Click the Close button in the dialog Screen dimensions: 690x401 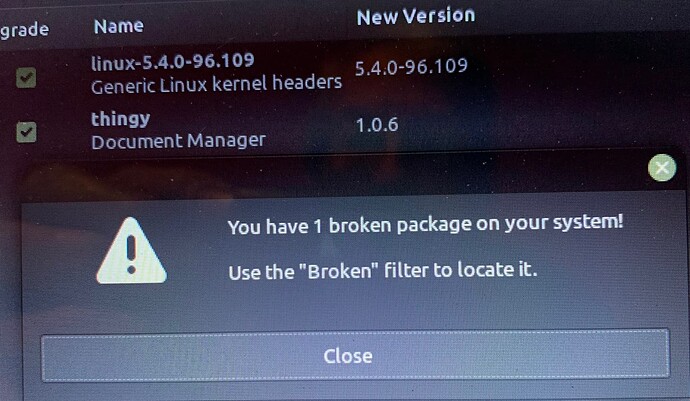[x=356, y=355]
